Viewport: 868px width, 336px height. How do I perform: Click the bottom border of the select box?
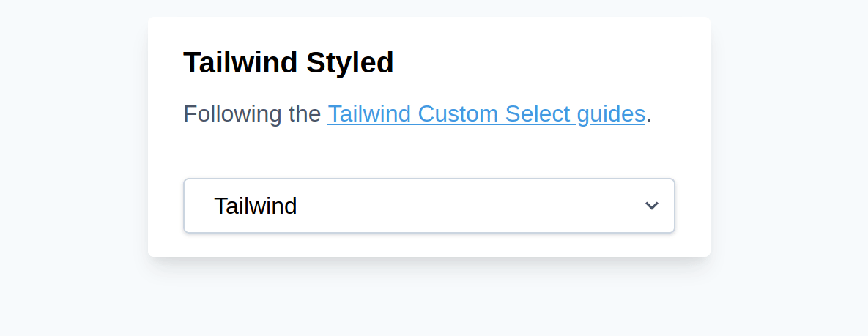pos(429,232)
